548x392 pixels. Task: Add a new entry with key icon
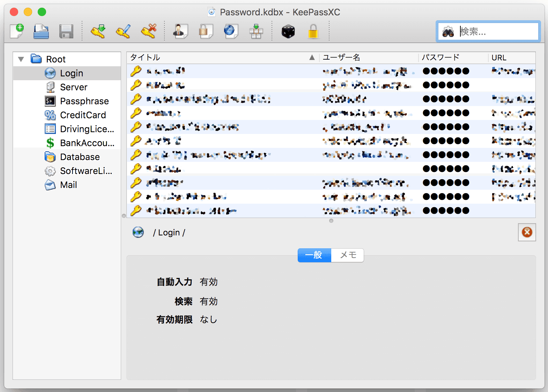(x=98, y=31)
